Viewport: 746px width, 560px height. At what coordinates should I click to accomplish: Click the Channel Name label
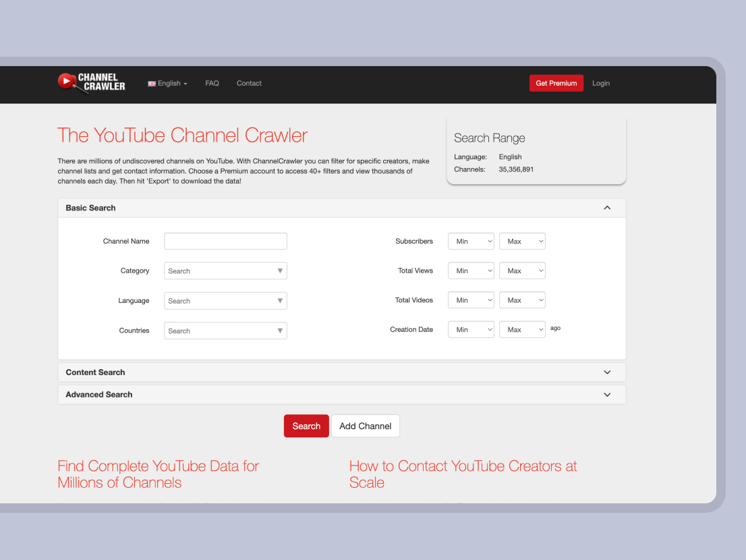click(126, 242)
